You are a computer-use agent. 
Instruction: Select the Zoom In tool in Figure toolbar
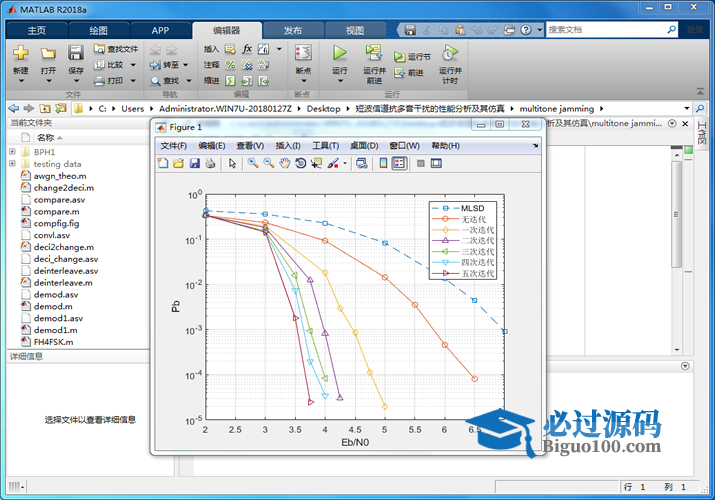(x=253, y=163)
